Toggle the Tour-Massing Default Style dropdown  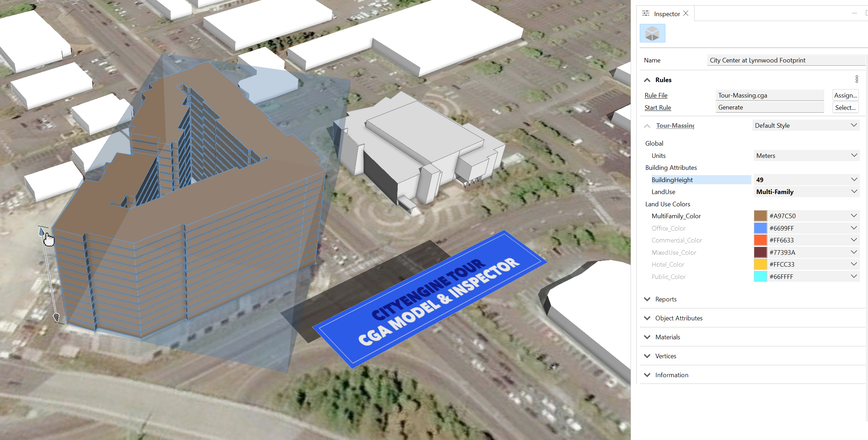pos(856,125)
